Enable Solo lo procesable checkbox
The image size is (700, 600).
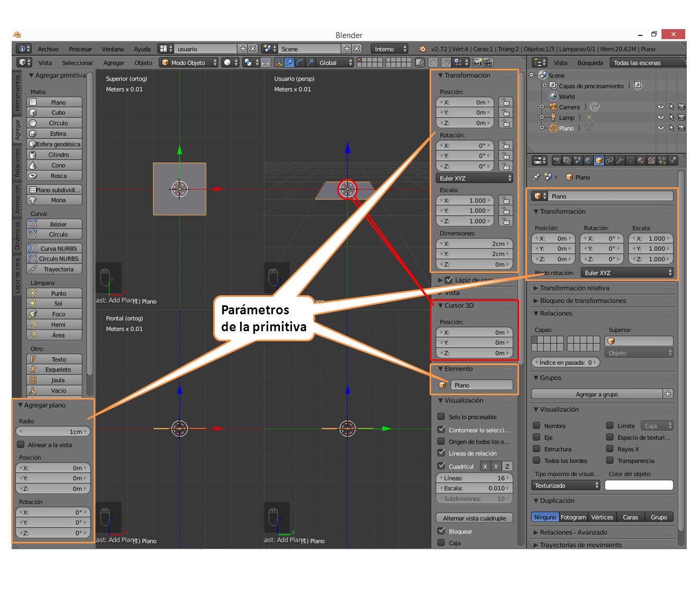[441, 416]
